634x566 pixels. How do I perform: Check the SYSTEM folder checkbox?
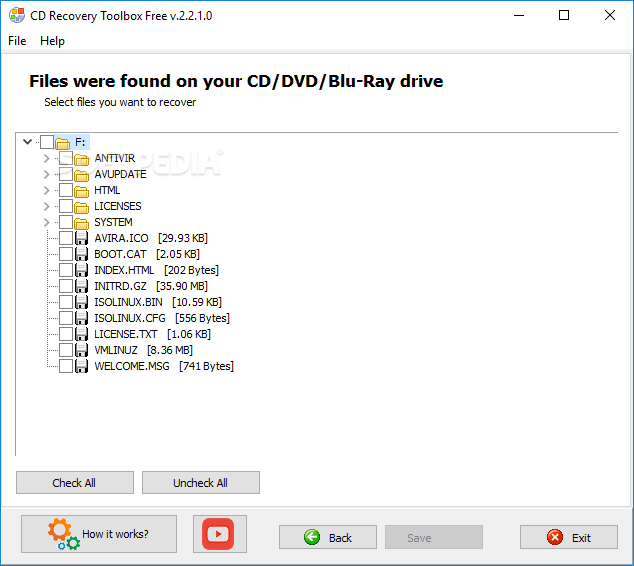[66, 222]
